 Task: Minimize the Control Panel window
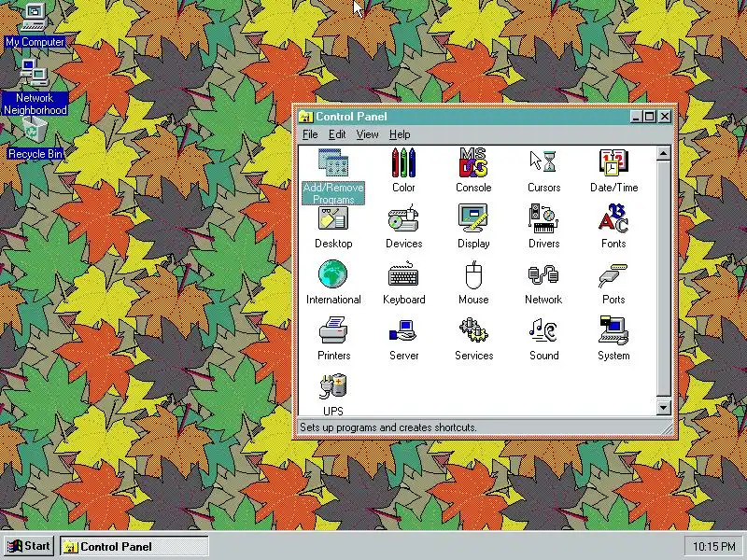[636, 117]
